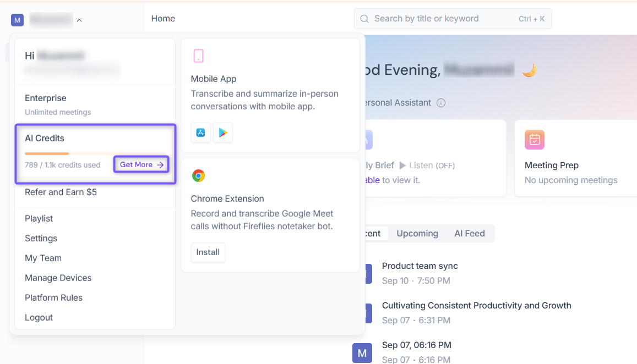637x364 pixels.
Task: Click the search magnifier icon
Action: tap(364, 19)
